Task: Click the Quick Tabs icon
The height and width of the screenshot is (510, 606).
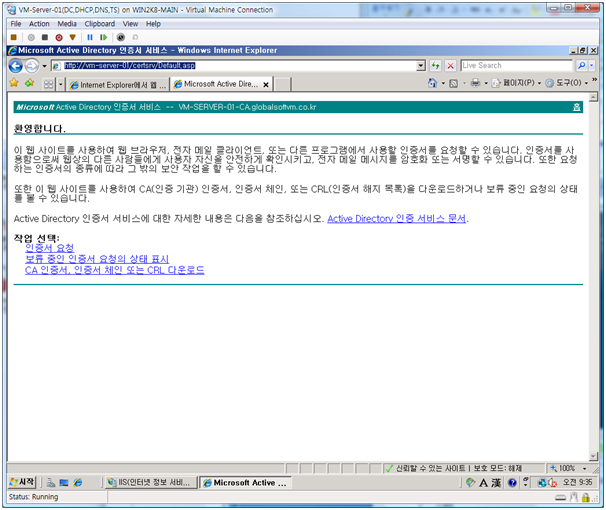Action: coord(49,84)
